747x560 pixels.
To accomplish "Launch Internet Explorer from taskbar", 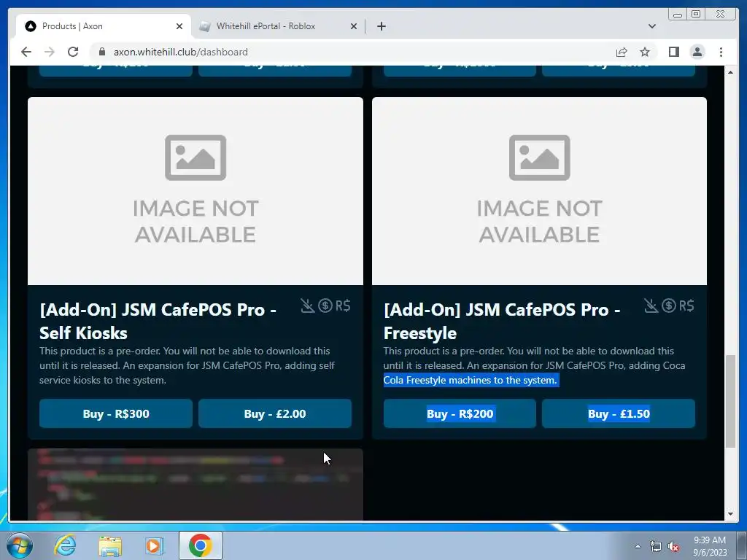I will pyautogui.click(x=65, y=545).
